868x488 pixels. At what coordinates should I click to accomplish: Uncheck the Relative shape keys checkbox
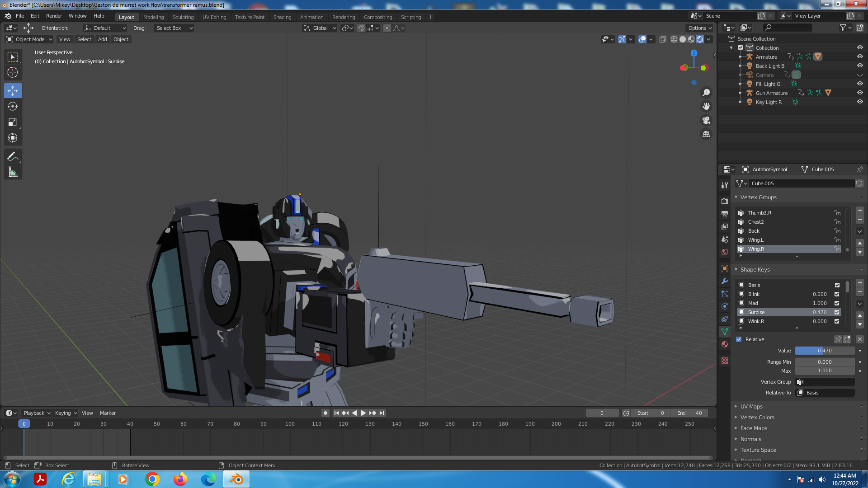(739, 339)
